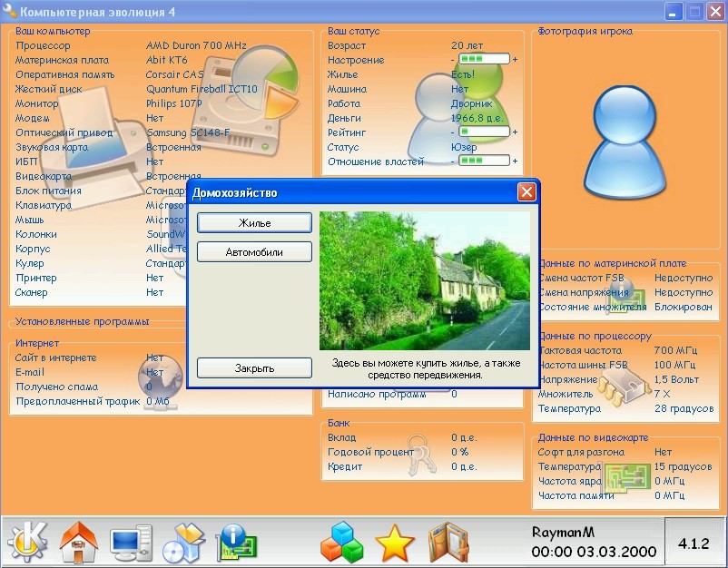The width and height of the screenshot is (728, 568).
Task: Click the Температура value 28 градусов
Action: tap(684, 408)
